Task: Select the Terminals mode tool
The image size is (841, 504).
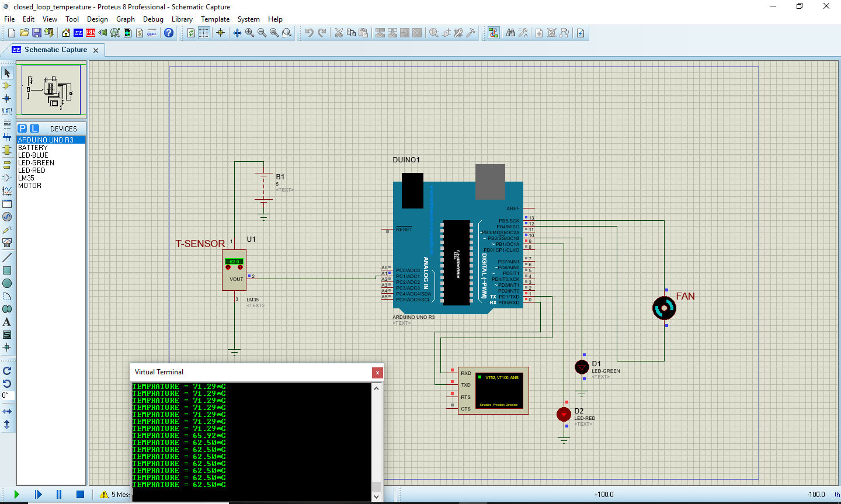Action: 7,165
